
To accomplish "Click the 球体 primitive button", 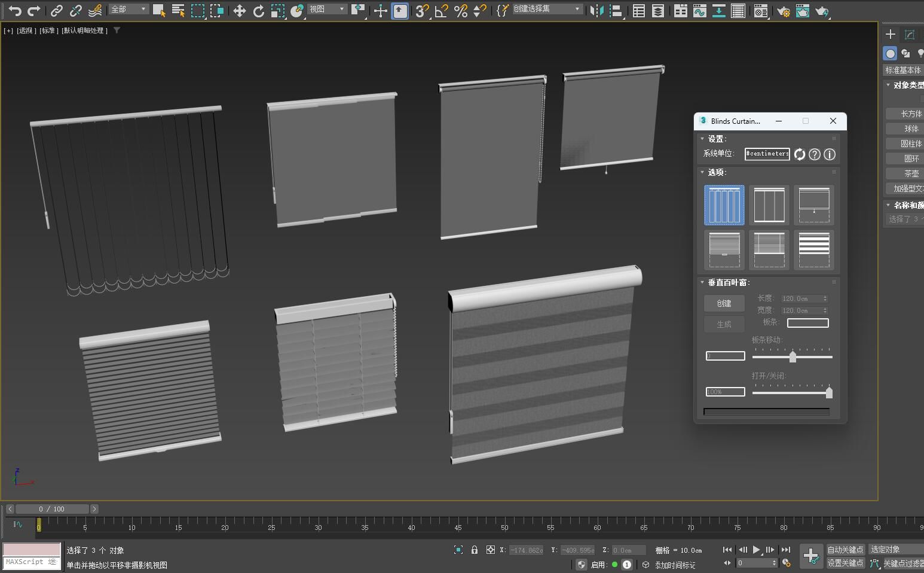I will point(905,129).
